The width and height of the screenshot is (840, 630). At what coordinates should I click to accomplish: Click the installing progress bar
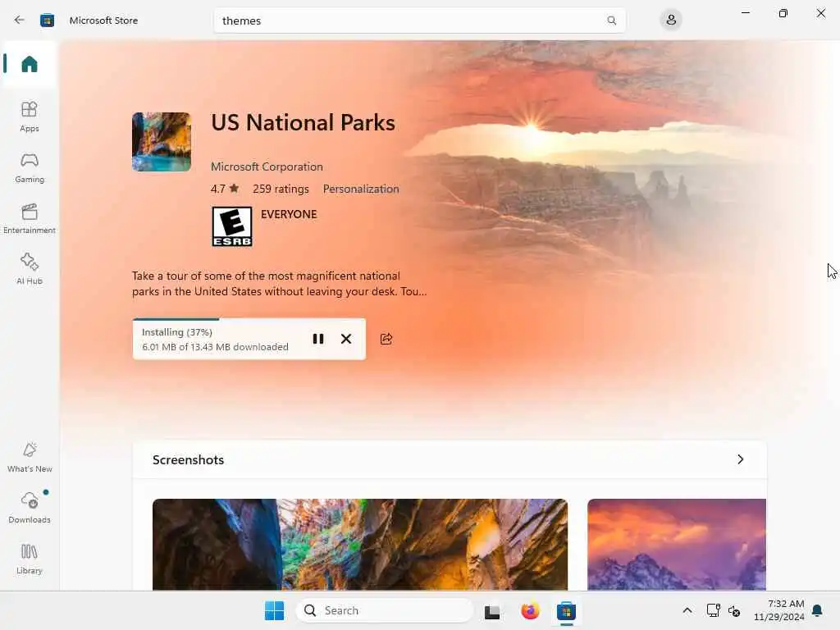(249, 319)
